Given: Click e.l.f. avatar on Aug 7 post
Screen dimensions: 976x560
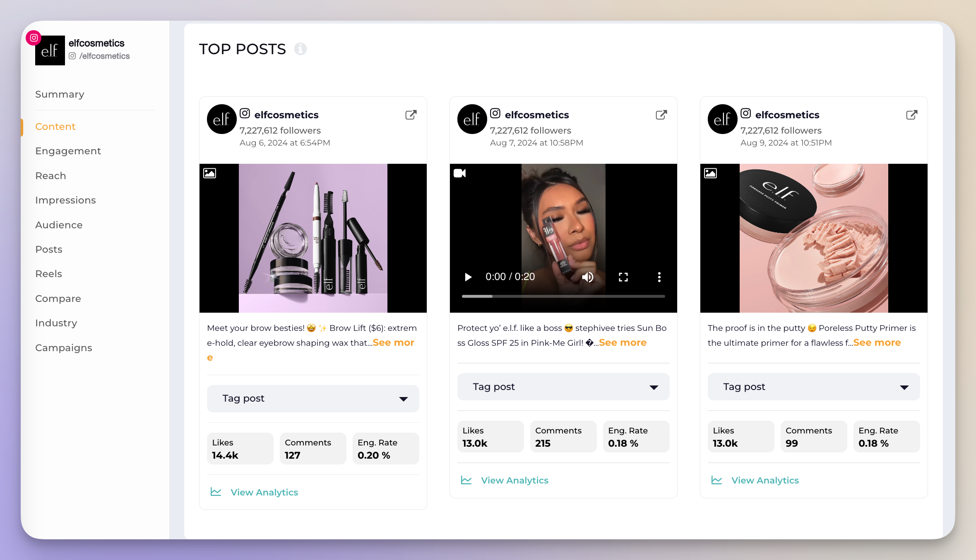Looking at the screenshot, I should point(472,119).
